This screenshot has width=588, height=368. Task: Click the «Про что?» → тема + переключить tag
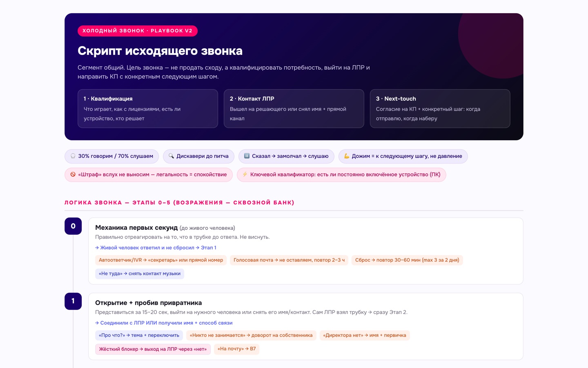pos(139,335)
